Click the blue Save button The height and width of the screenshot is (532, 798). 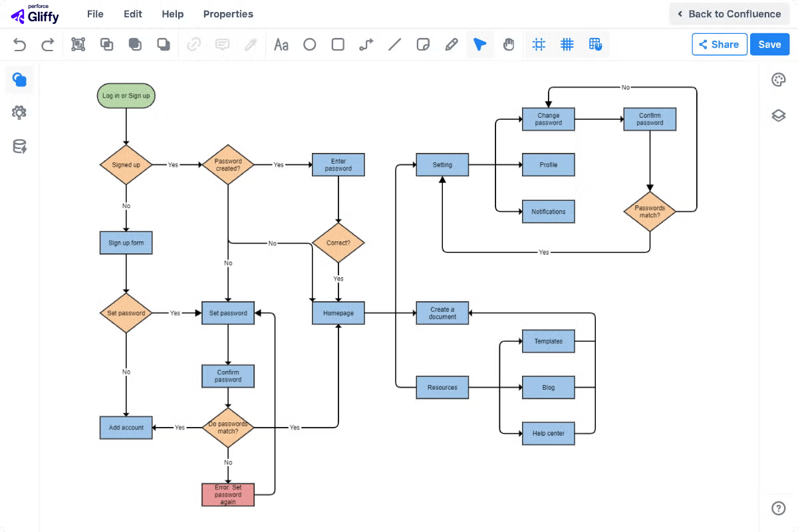[770, 45]
